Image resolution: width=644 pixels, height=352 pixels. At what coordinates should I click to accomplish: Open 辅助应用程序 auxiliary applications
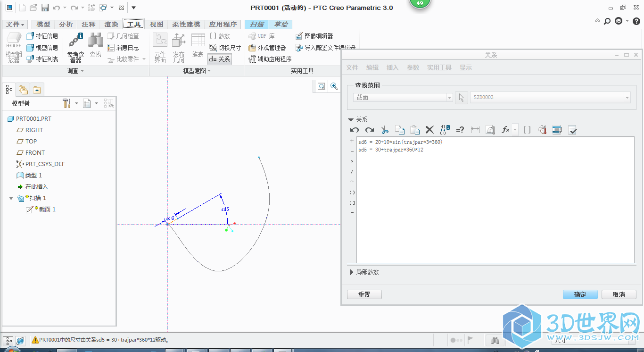270,59
